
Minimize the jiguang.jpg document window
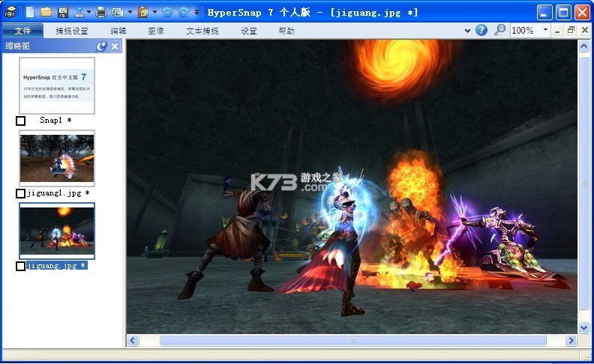[557, 31]
